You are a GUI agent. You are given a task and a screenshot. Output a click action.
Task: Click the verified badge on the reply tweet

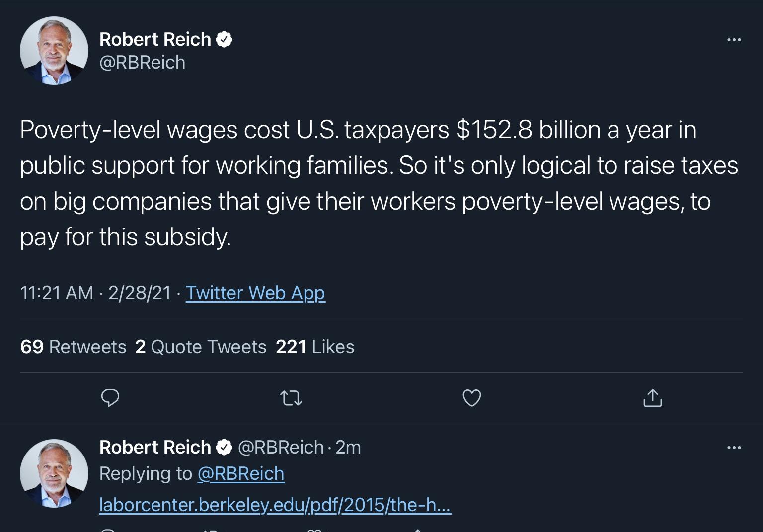pos(225,447)
